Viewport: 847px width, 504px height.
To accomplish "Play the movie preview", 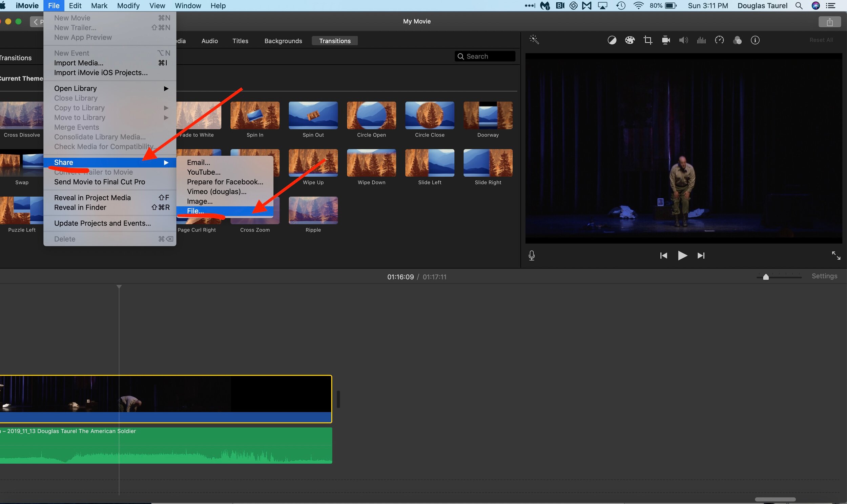I will coord(682,256).
